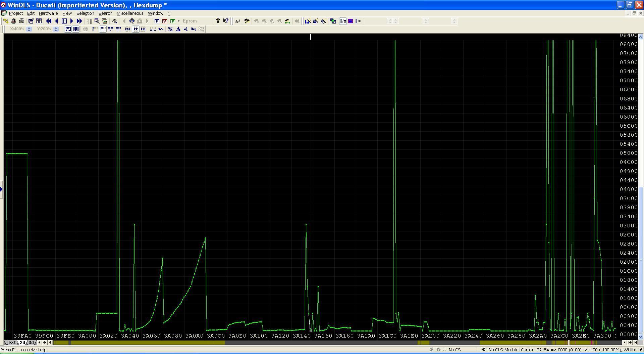Image resolution: width=644 pixels, height=354 pixels.
Task: Expand the dropdown arrow beside the P icon
Action: click(x=178, y=21)
